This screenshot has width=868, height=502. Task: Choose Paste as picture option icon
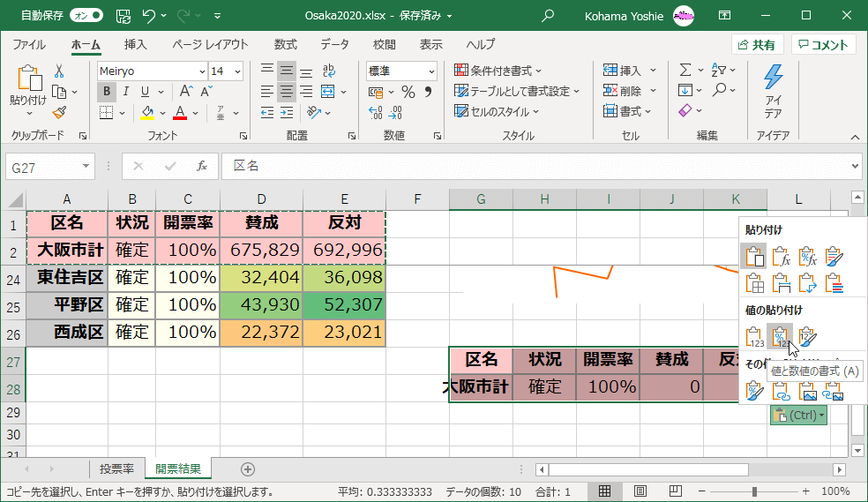tap(807, 391)
